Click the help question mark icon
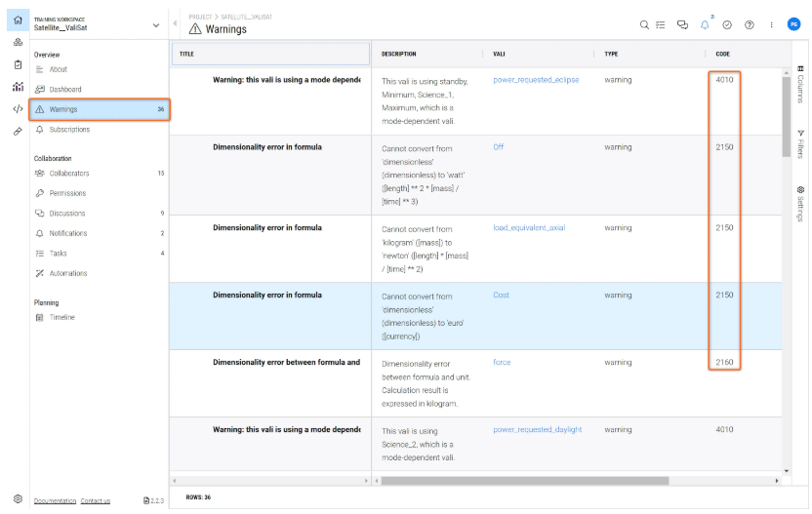The image size is (812, 514). (x=749, y=24)
